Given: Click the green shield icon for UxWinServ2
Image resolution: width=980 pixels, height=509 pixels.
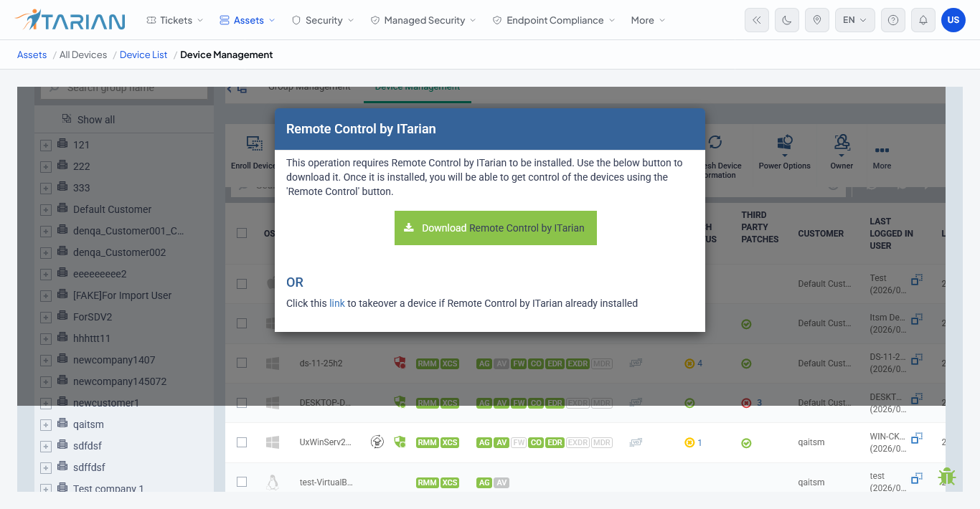Looking at the screenshot, I should coord(400,442).
